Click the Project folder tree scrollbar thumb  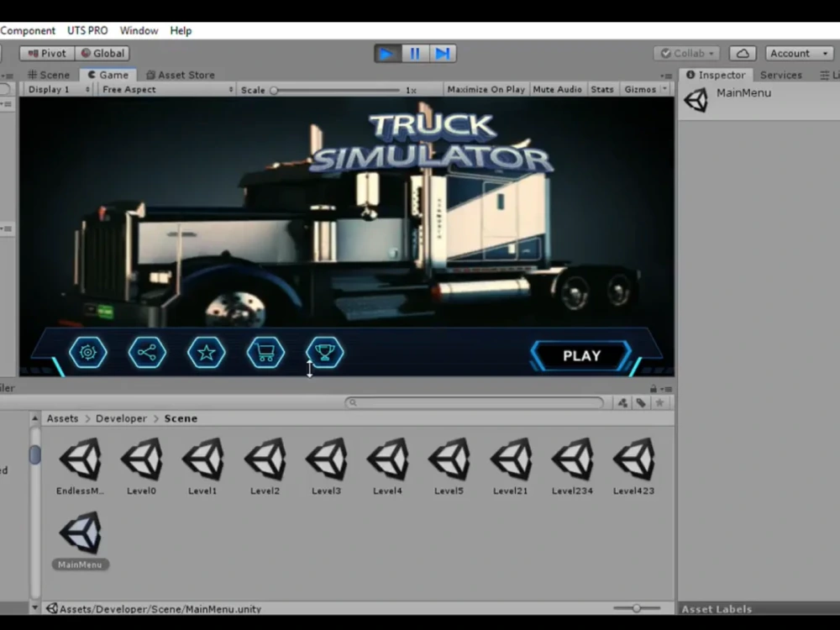(x=34, y=454)
